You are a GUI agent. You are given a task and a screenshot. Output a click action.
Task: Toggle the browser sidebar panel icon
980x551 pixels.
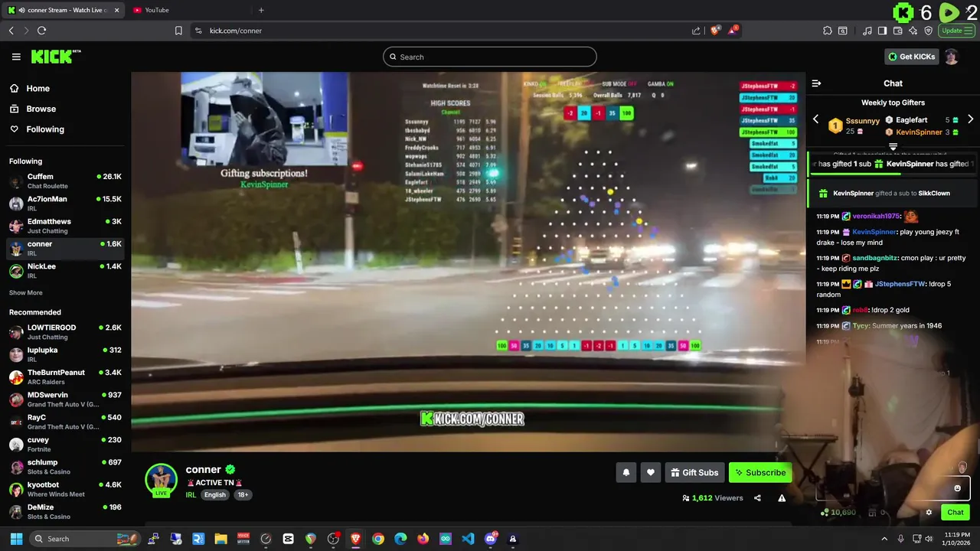pyautogui.click(x=882, y=31)
